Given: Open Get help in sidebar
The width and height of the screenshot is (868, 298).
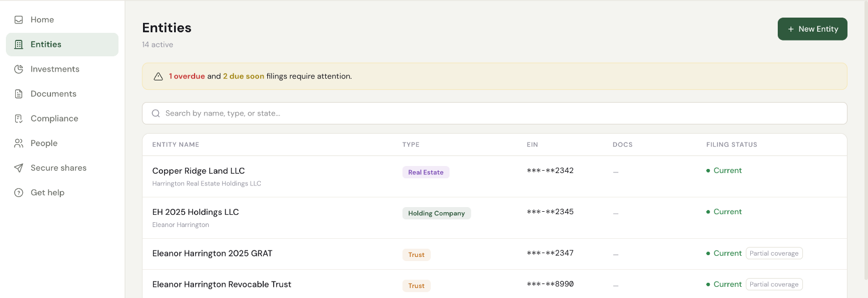Looking at the screenshot, I should (x=62, y=192).
